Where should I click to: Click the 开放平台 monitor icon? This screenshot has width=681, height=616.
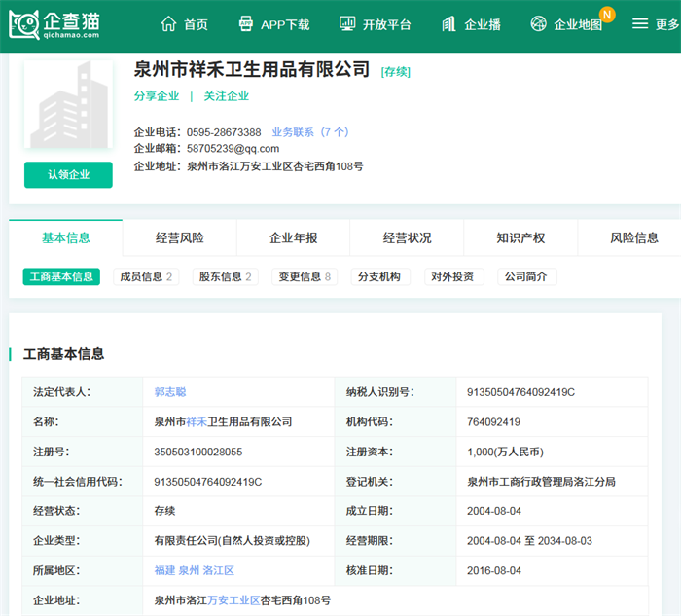[x=347, y=24]
